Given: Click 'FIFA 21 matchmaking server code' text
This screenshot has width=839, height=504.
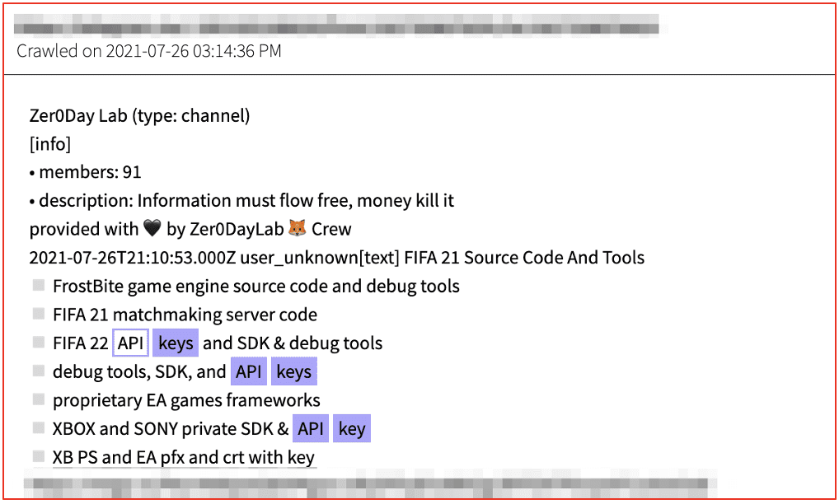Looking at the screenshot, I should click(185, 315).
